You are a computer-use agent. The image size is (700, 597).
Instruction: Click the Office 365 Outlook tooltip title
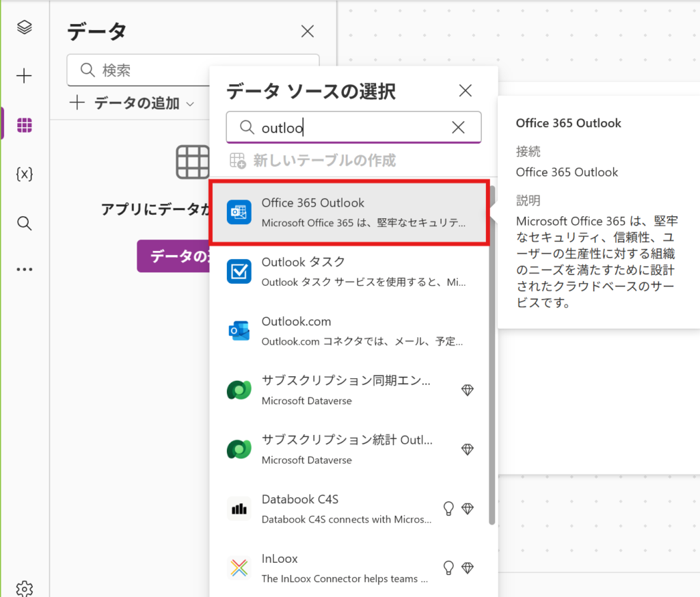coord(568,123)
